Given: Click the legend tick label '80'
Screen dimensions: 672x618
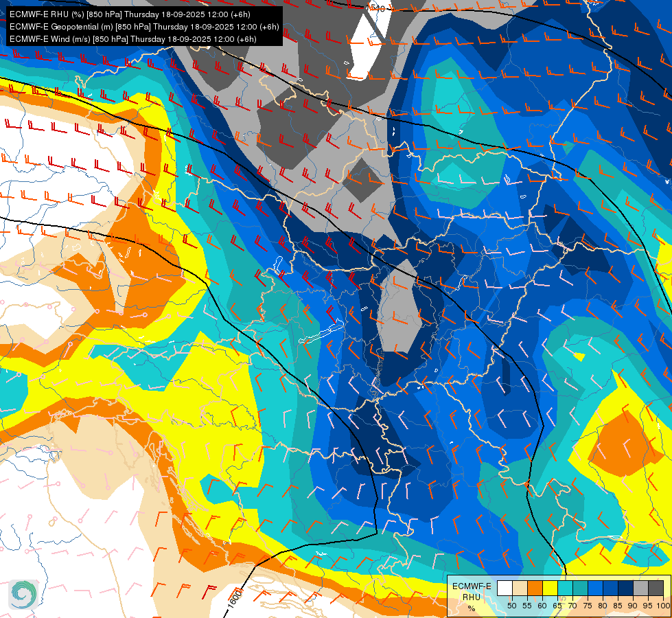Looking at the screenshot, I should coord(603,606).
